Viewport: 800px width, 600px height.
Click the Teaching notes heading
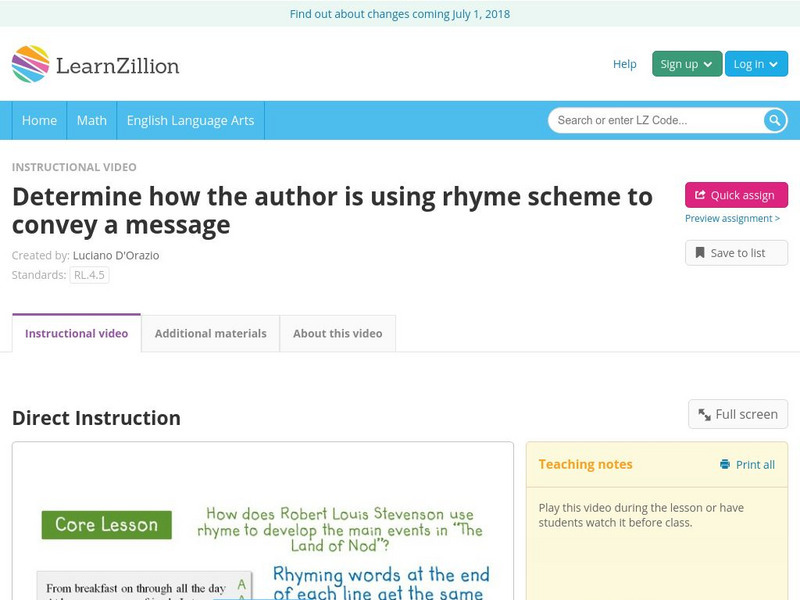(585, 464)
